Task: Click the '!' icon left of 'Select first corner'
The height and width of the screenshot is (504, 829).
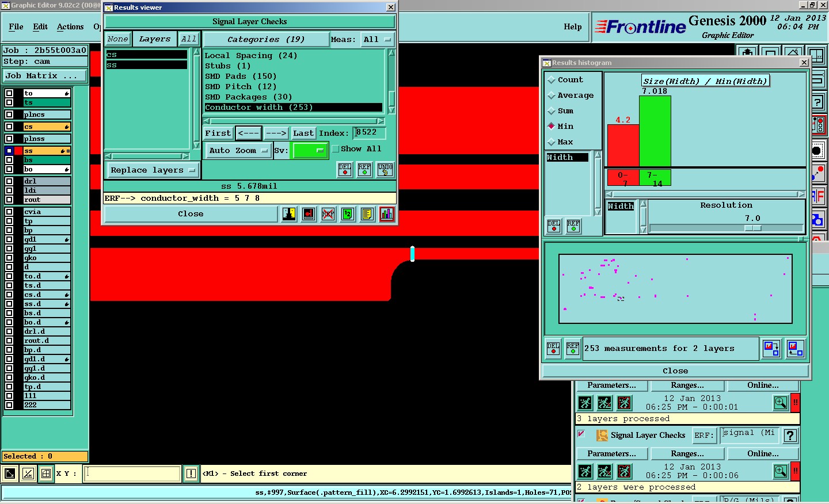Action: pos(191,474)
